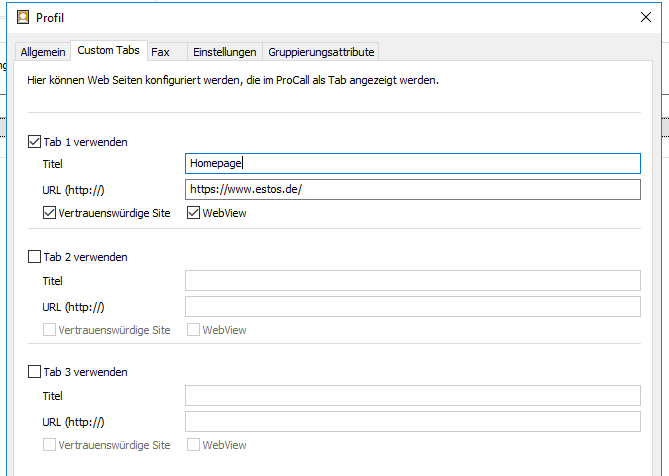The width and height of the screenshot is (669, 476).
Task: Check the Tab 3 verwenden option
Action: click(x=35, y=372)
